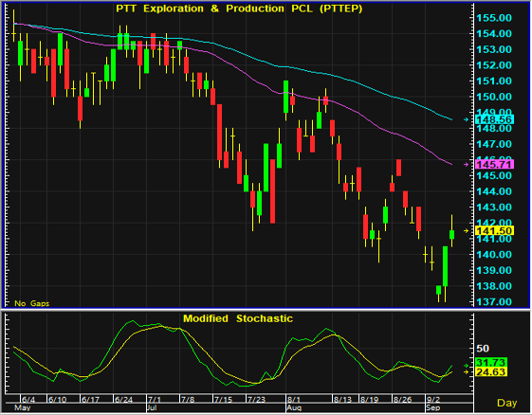Screen dimensions: 532x415
Task: Click the 144.00 price axis label
Action: coord(494,191)
